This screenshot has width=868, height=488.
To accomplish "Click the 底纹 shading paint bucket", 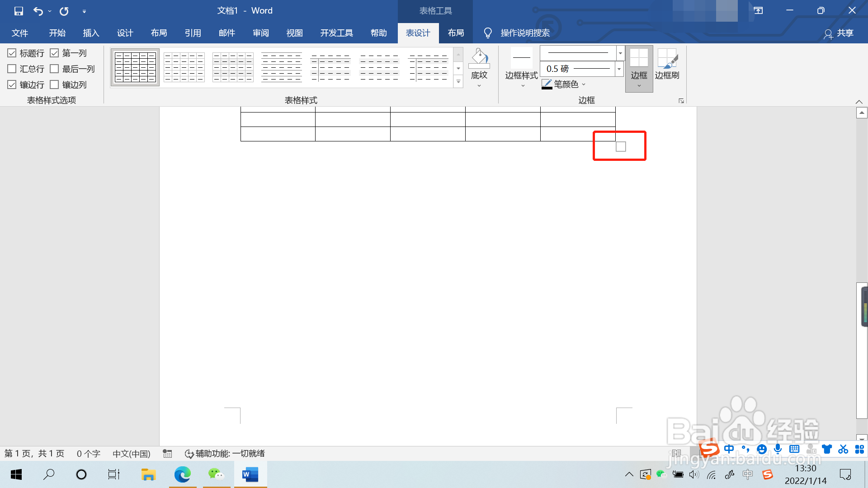I will click(x=479, y=59).
